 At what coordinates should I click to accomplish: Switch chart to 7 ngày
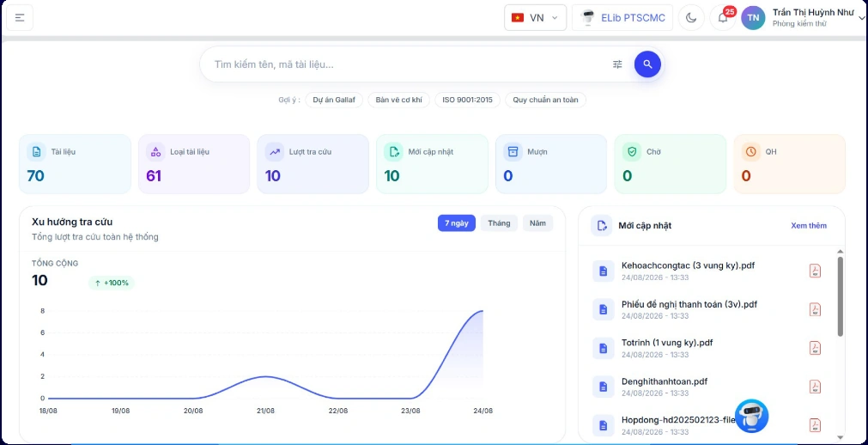pyautogui.click(x=457, y=223)
